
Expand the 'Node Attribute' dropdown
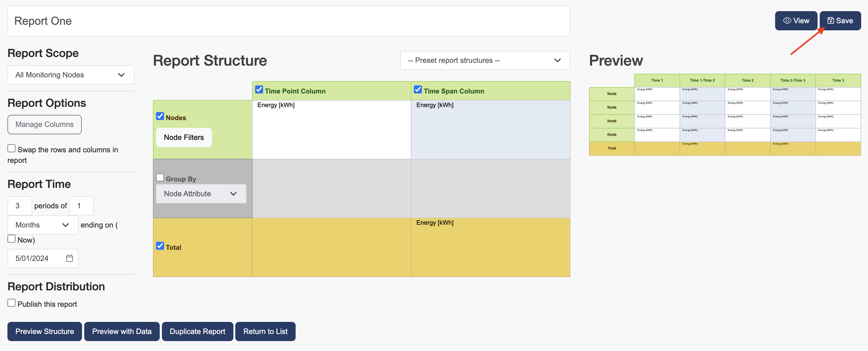tap(201, 194)
